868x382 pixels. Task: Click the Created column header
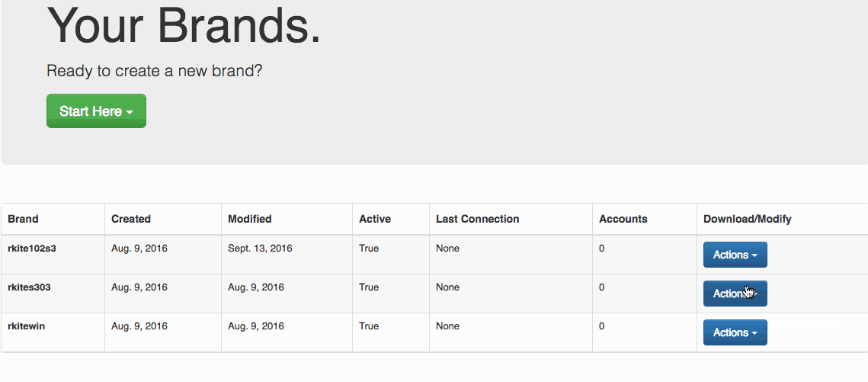pyautogui.click(x=131, y=219)
